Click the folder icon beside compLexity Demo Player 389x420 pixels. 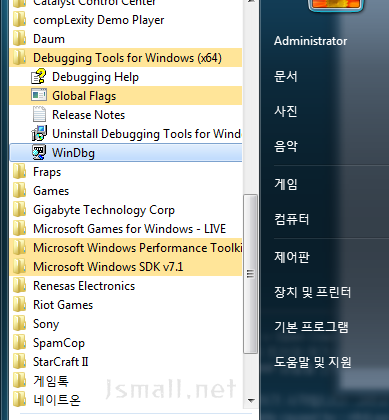click(x=19, y=20)
